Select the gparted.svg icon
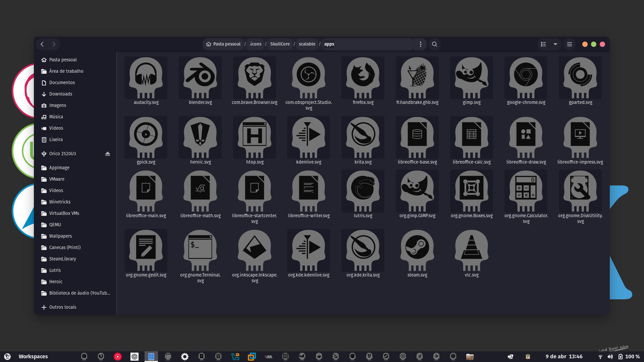Image resolution: width=644 pixels, height=362 pixels. [x=580, y=78]
